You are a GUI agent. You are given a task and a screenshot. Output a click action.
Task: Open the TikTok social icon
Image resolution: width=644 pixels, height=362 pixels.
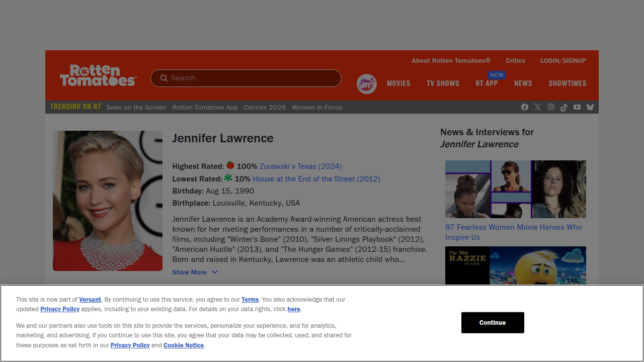564,107
